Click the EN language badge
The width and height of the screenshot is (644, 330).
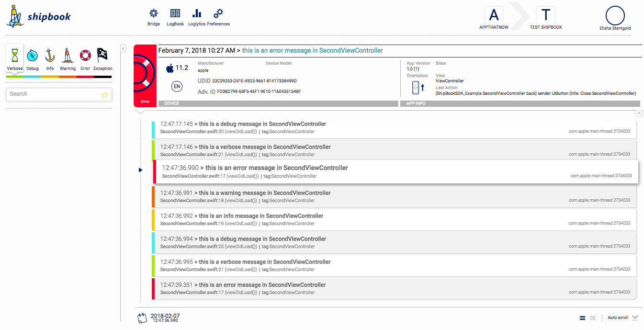pos(177,87)
